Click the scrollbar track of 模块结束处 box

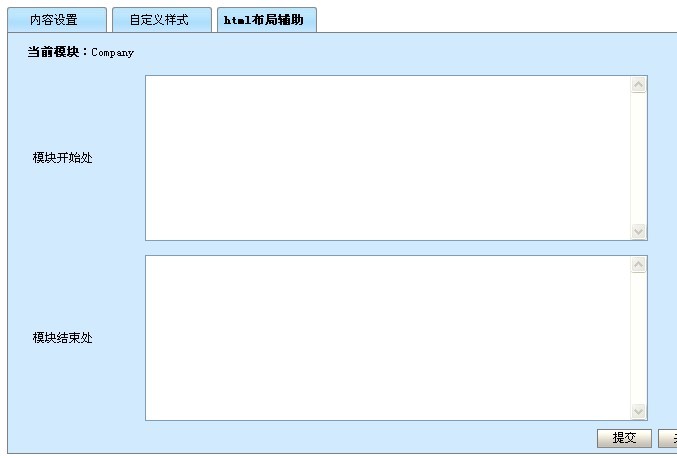click(x=639, y=338)
